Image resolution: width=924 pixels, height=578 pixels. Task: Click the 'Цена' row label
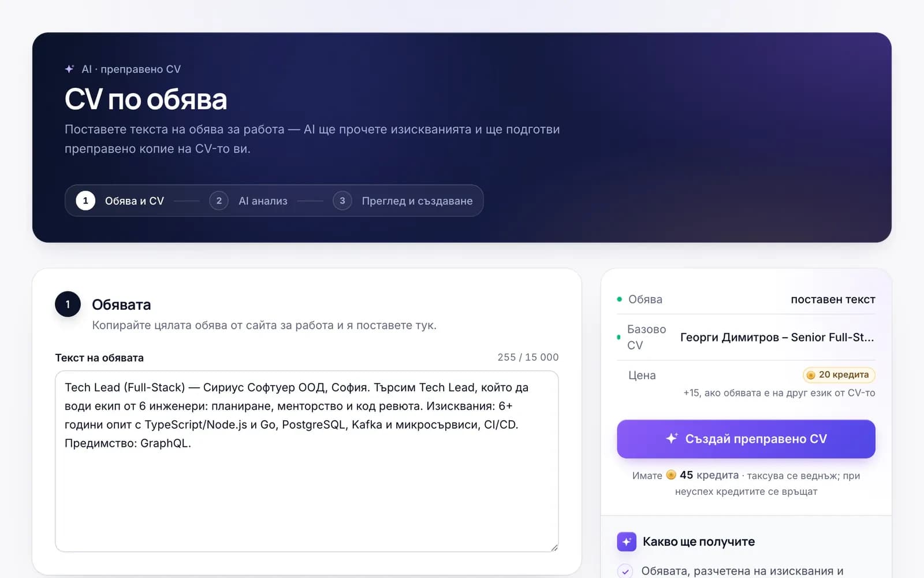tap(642, 375)
